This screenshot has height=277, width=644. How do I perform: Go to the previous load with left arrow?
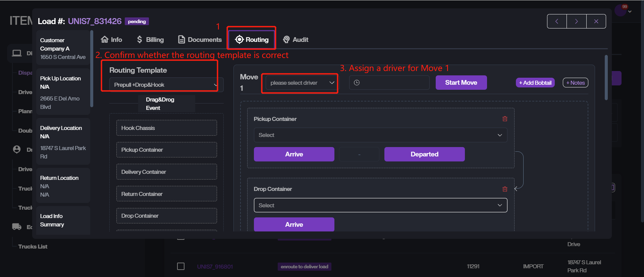click(557, 21)
